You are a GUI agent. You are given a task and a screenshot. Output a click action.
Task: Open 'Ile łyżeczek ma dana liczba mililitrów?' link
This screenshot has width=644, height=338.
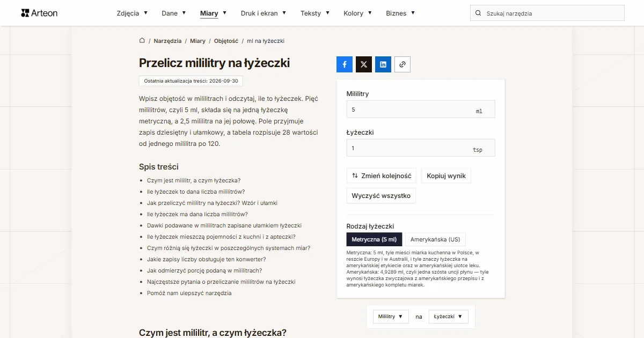[197, 214]
